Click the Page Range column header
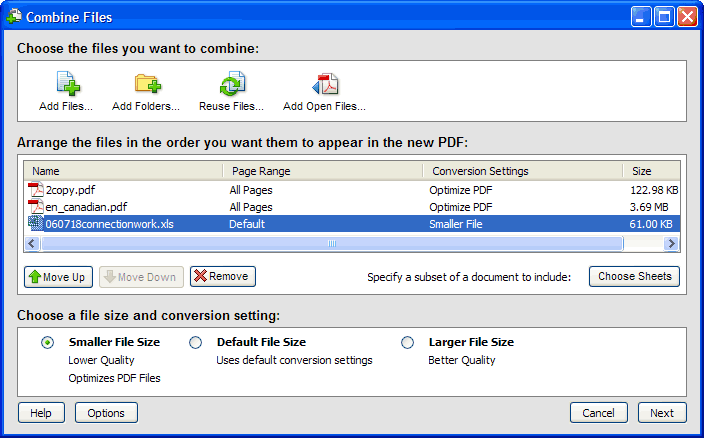 [x=322, y=171]
